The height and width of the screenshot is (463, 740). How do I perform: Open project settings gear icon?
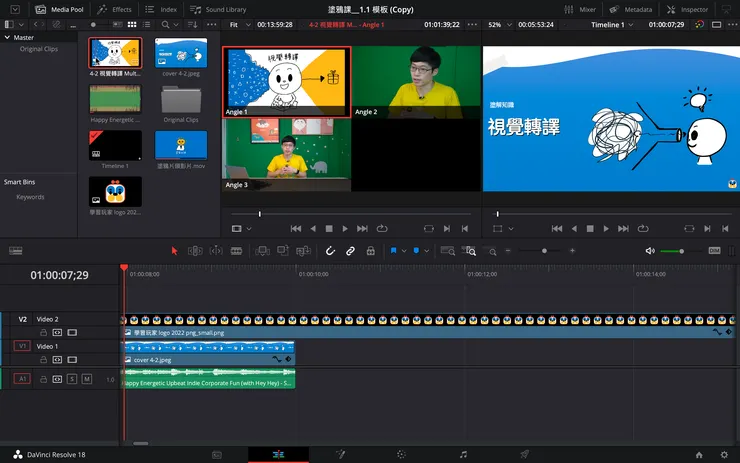pos(724,454)
